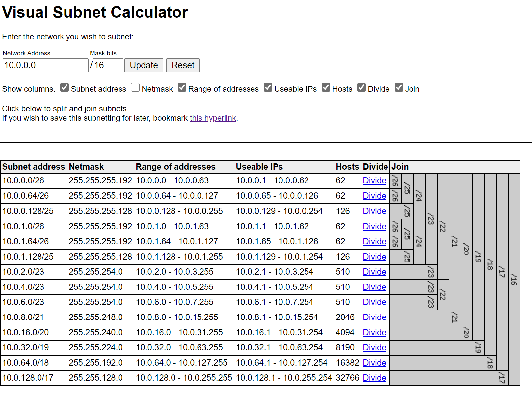
Task: Open the 'this hyperlink' bookmark link
Action: (x=213, y=118)
